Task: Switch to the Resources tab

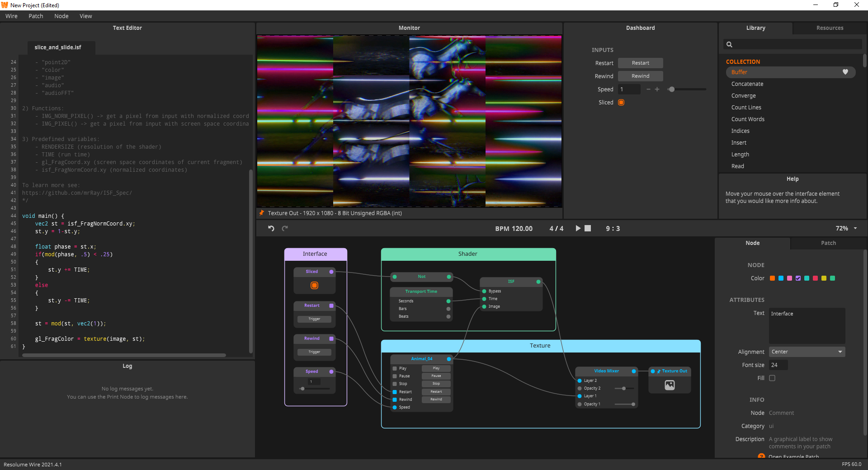Action: click(829, 28)
